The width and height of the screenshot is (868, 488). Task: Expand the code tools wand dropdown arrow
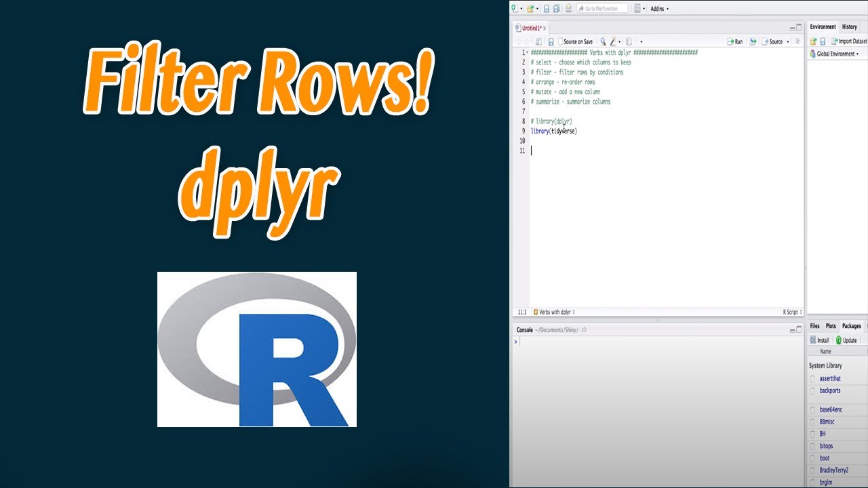pos(620,42)
